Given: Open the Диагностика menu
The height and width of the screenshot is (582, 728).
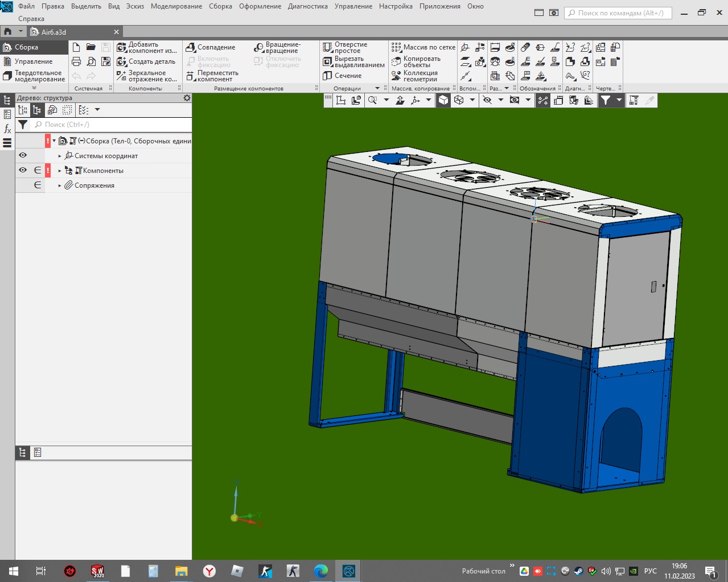Looking at the screenshot, I should point(307,6).
